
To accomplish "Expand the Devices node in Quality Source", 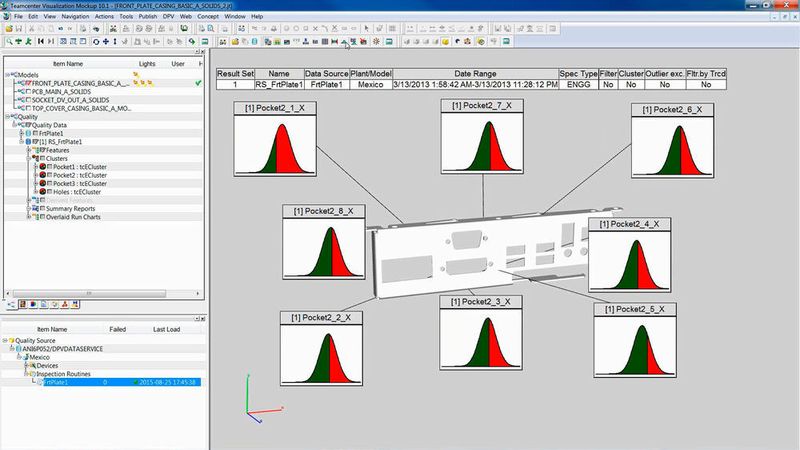I will point(26,365).
